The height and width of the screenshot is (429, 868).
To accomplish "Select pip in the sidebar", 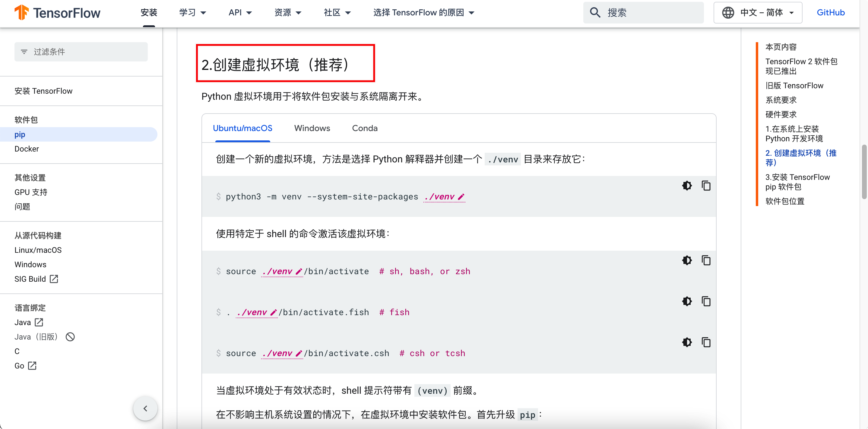I will click(79, 135).
